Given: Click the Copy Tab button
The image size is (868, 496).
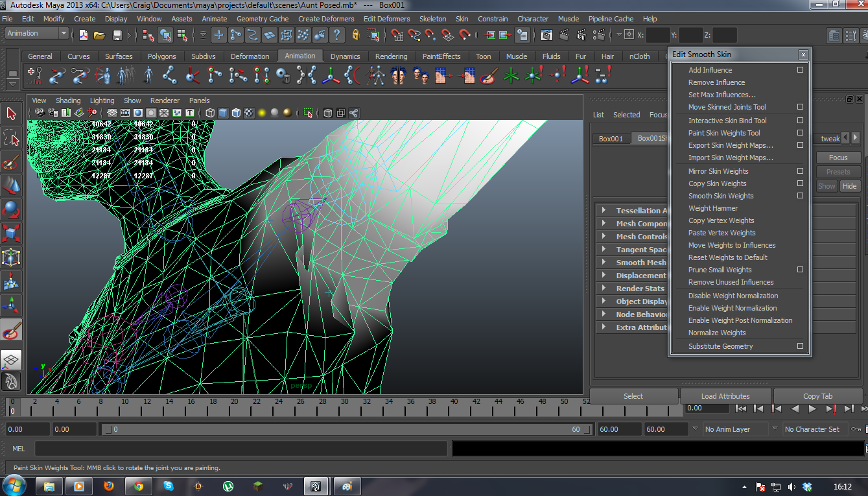Looking at the screenshot, I should [x=817, y=396].
